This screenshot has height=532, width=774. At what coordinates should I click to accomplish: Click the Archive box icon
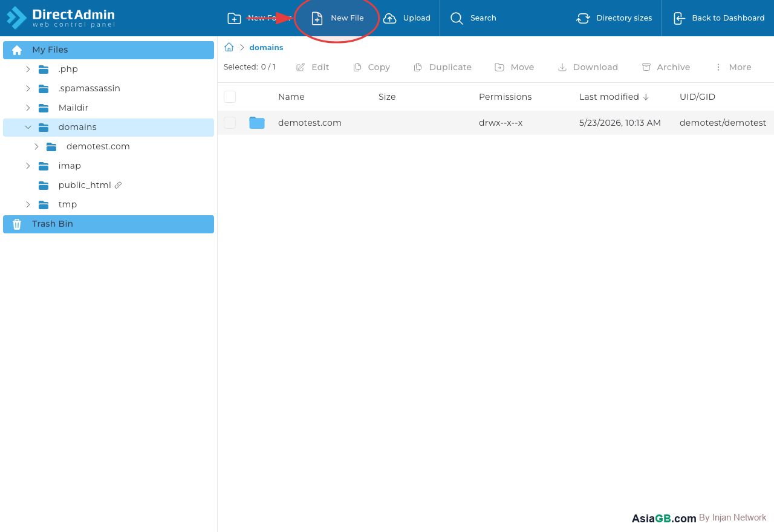[646, 67]
